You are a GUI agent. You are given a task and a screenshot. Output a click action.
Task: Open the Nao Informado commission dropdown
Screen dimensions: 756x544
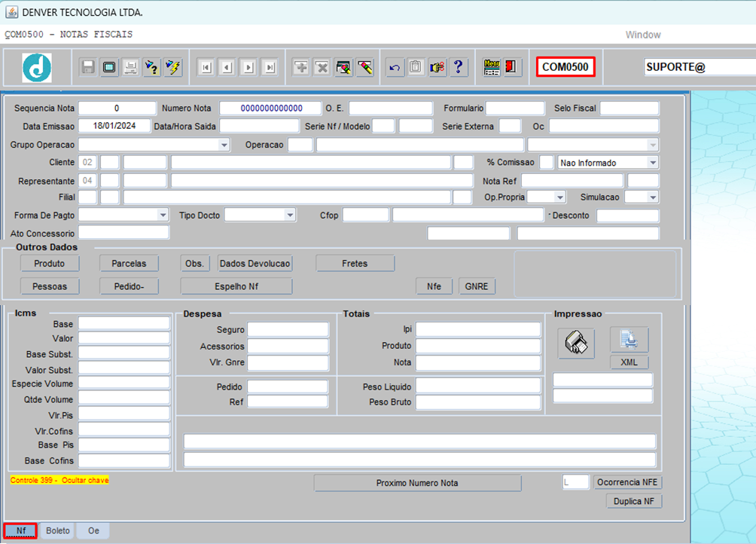[652, 163]
